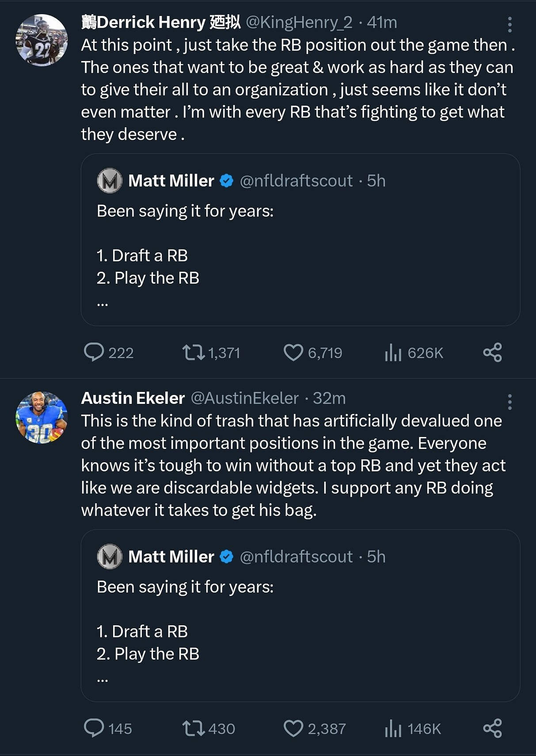Open more options on Austin Ekeler's tweet
Viewport: 536px width, 756px height.
(x=509, y=402)
